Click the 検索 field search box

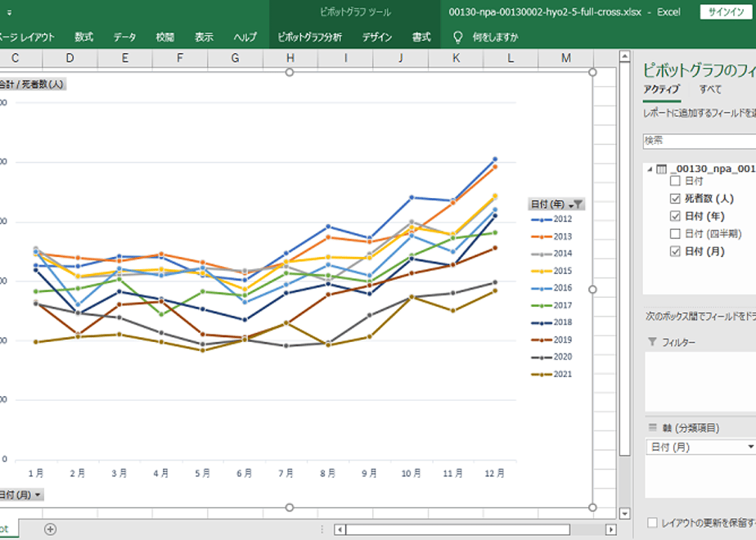699,141
